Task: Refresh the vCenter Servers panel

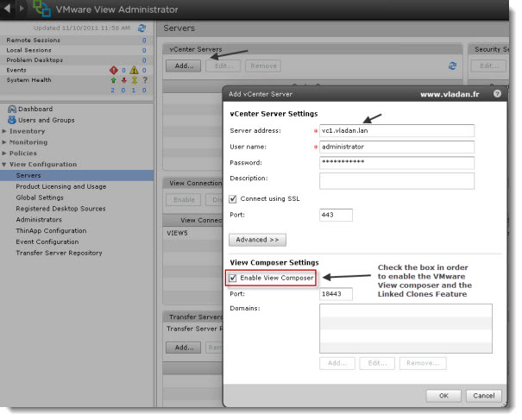Action: pyautogui.click(x=452, y=66)
